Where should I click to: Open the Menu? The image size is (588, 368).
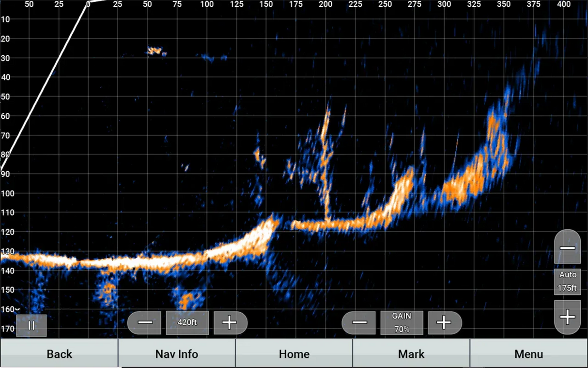tap(528, 354)
